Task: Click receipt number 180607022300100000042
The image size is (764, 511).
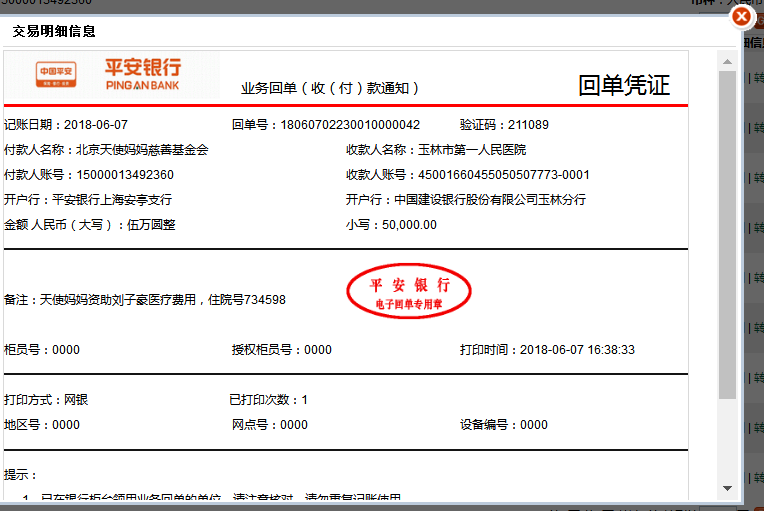Action: coord(350,125)
